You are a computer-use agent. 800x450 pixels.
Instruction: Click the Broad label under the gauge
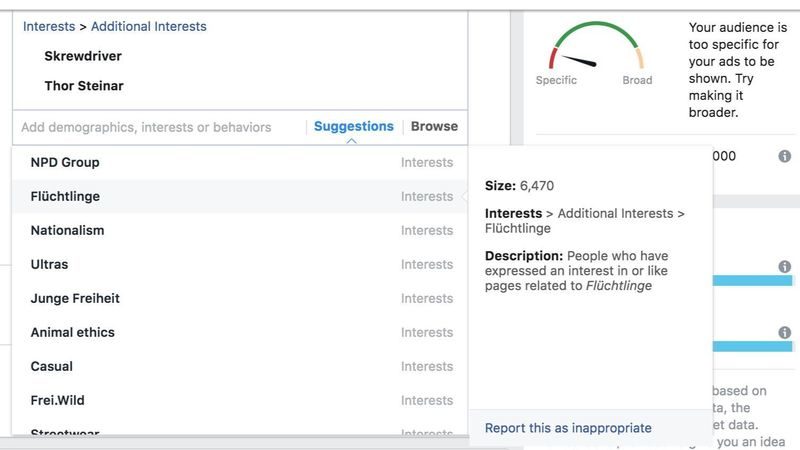click(637, 80)
